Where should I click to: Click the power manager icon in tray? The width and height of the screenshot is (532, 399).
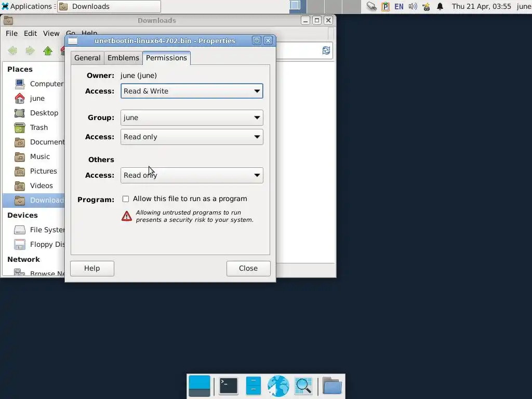click(x=426, y=6)
